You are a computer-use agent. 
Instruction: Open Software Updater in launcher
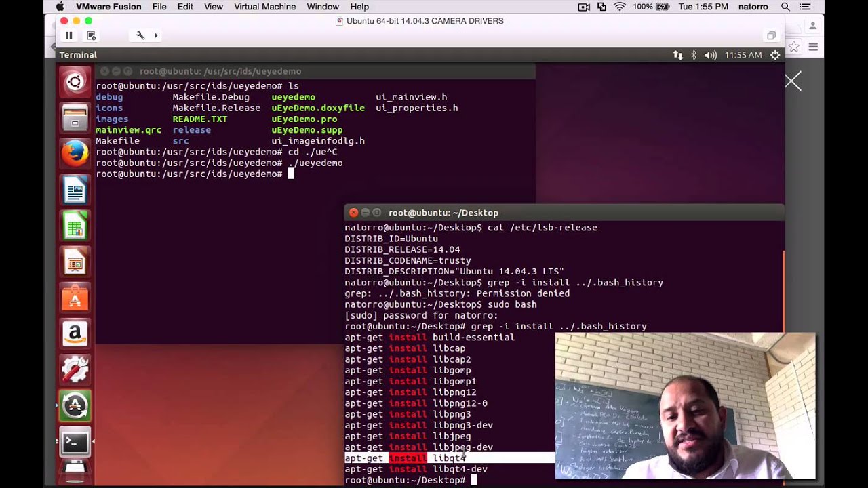point(75,406)
